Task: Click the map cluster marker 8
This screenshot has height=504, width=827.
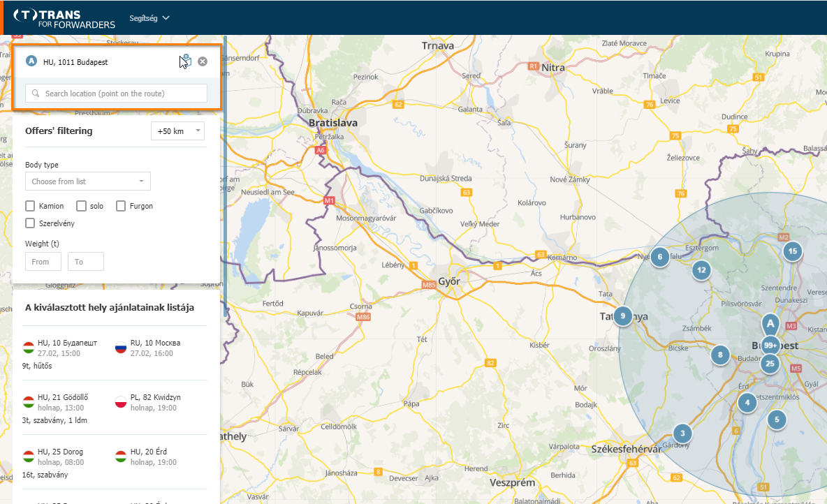Action: click(720, 355)
